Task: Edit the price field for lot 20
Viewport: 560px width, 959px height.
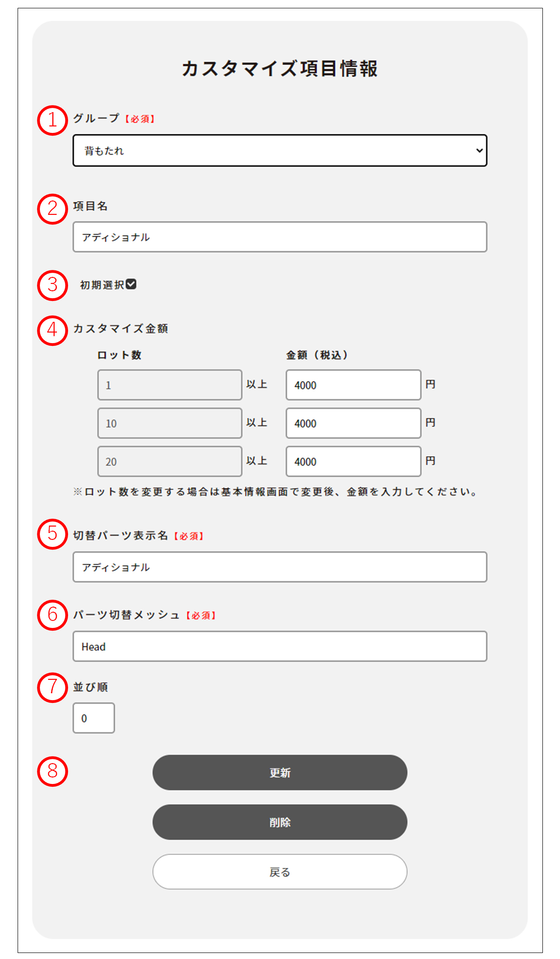Action: pos(353,461)
